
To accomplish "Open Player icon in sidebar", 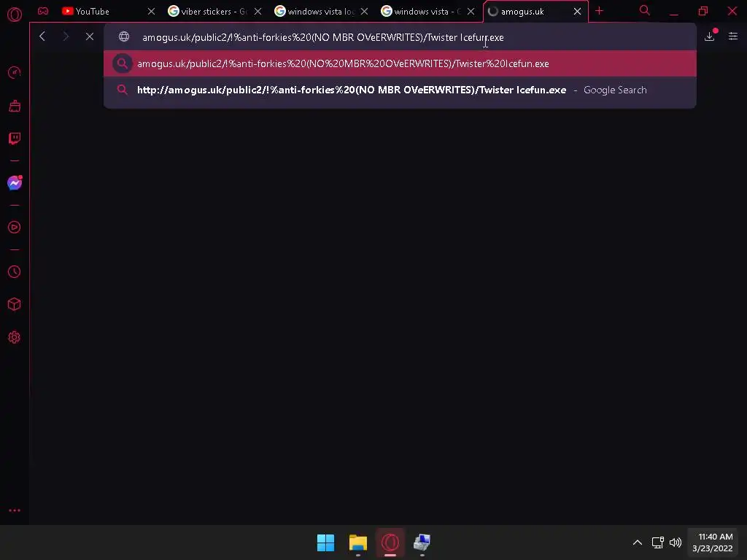I will 15,227.
